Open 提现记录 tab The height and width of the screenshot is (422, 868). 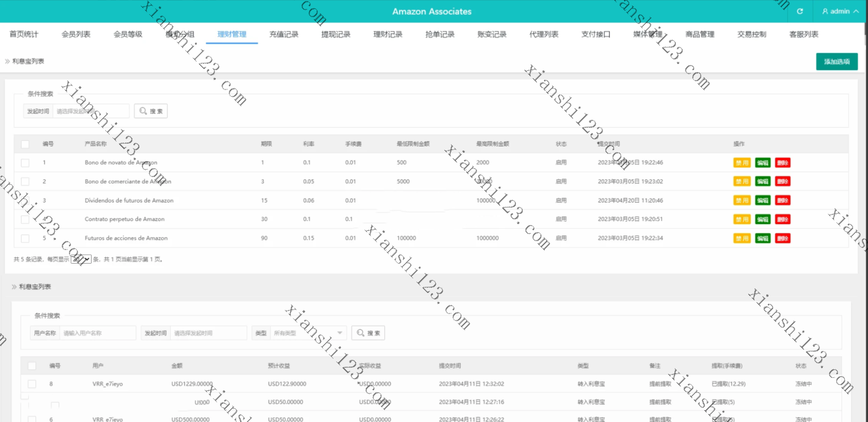pyautogui.click(x=336, y=35)
